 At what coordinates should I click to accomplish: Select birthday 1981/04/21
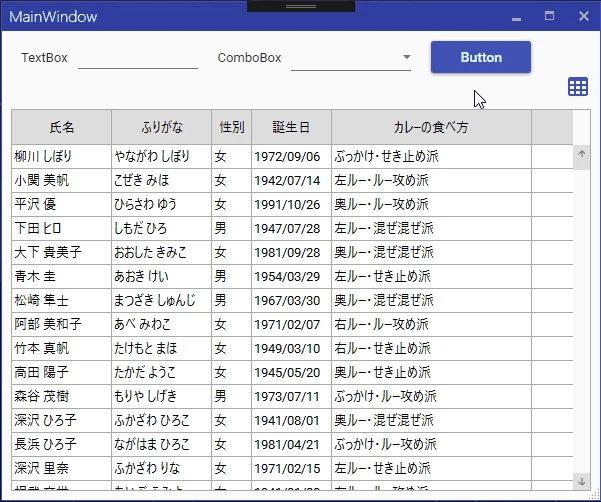click(291, 445)
